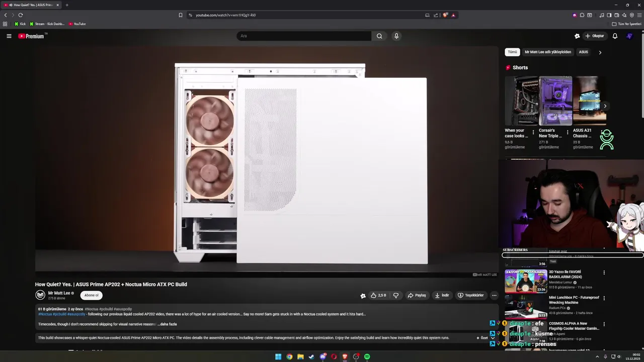Open the browser main hamburger menu
This screenshot has height=362, width=644.
639,15
